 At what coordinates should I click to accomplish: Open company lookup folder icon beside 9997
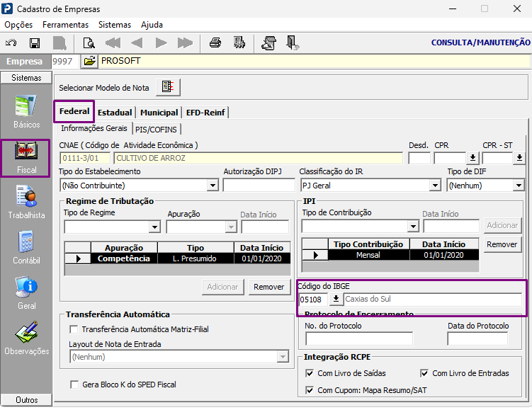[89, 61]
